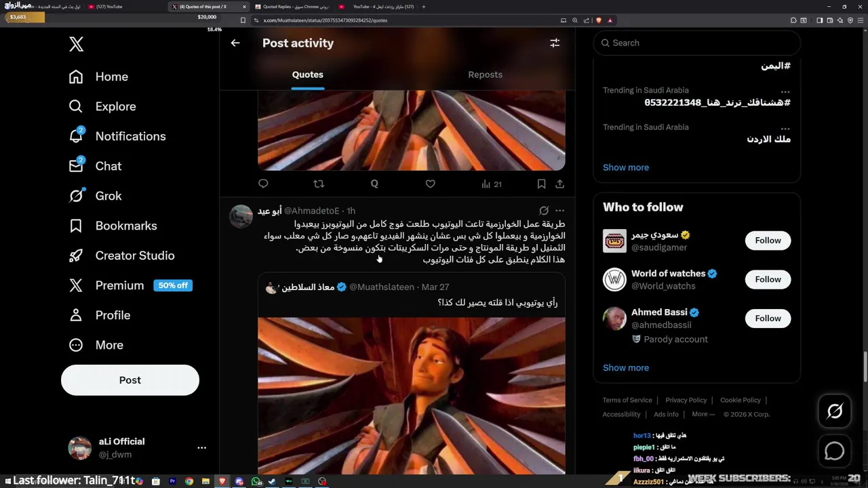Follow World of watches

click(768, 279)
